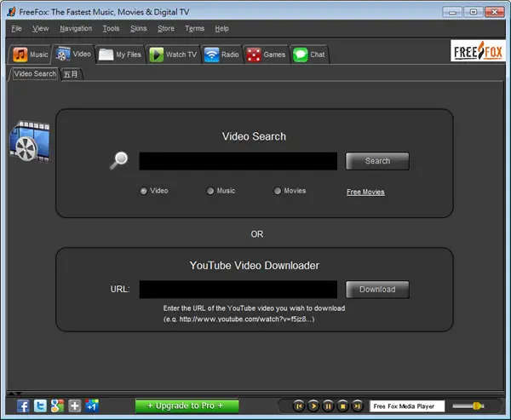This screenshot has width=511, height=420.
Task: Select the Music radio button
Action: [210, 191]
